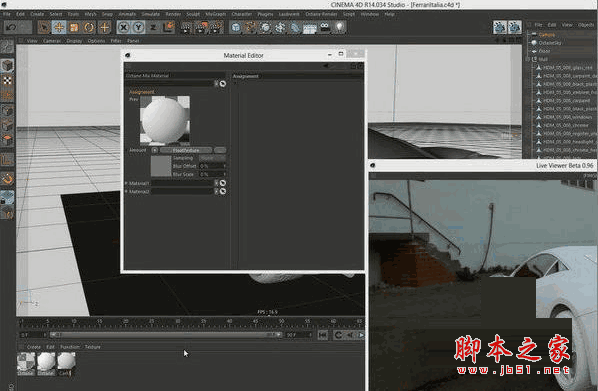Click the browse button next to FloatTexture

point(220,150)
